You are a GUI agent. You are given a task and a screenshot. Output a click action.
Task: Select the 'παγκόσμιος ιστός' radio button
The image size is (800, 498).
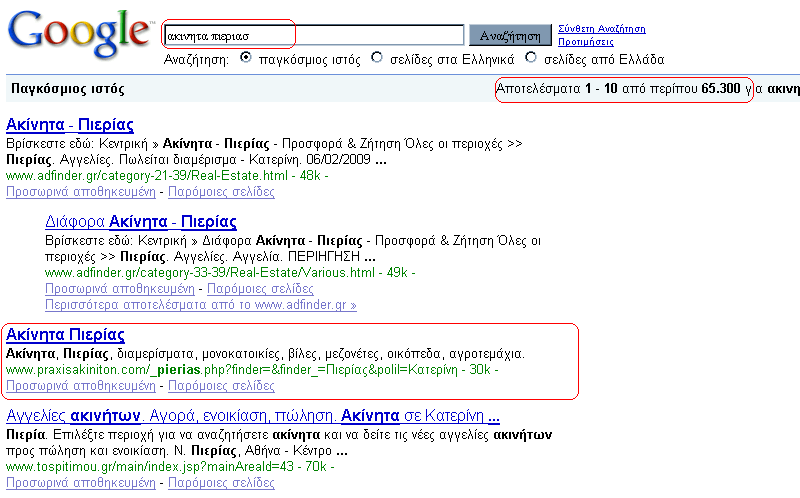click(246, 58)
